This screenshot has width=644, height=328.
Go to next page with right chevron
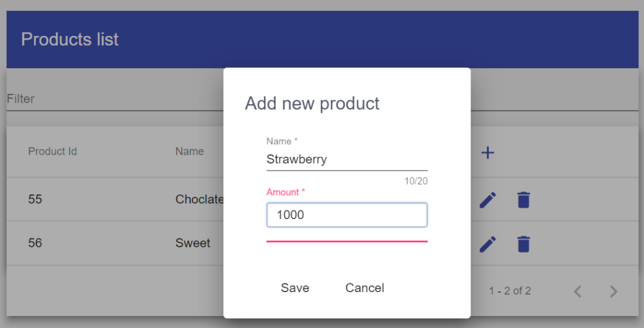tap(613, 291)
